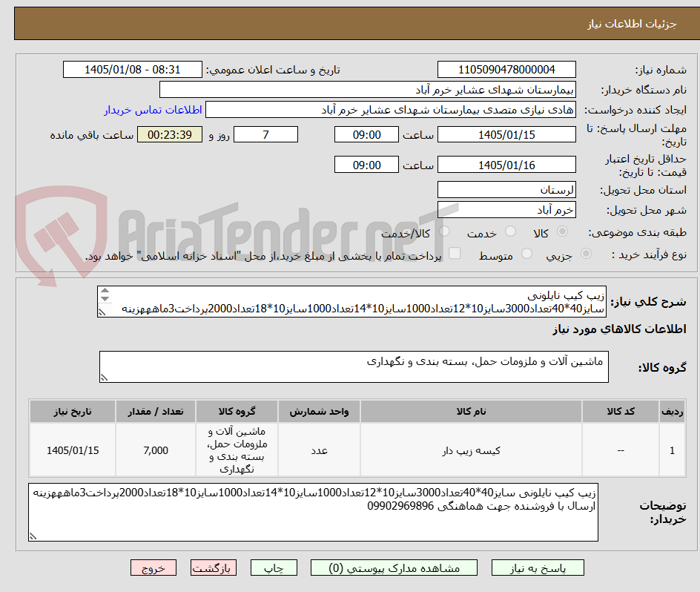Click the need date cell 1405/01/15 in table
The image size is (700, 592).
pyautogui.click(x=73, y=450)
